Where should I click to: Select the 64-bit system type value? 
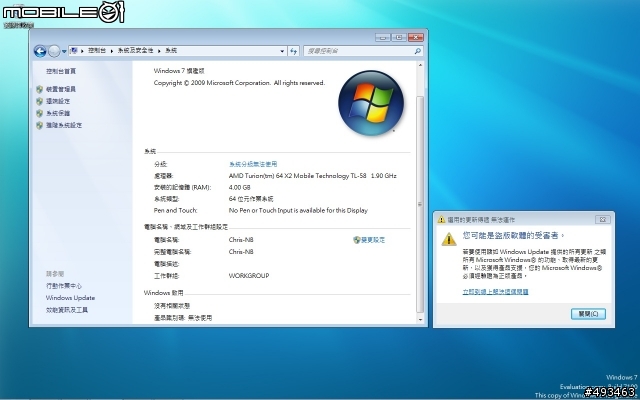point(251,199)
